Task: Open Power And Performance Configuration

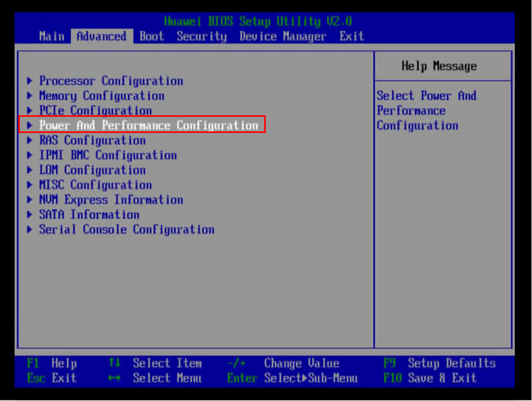Action: (149, 125)
